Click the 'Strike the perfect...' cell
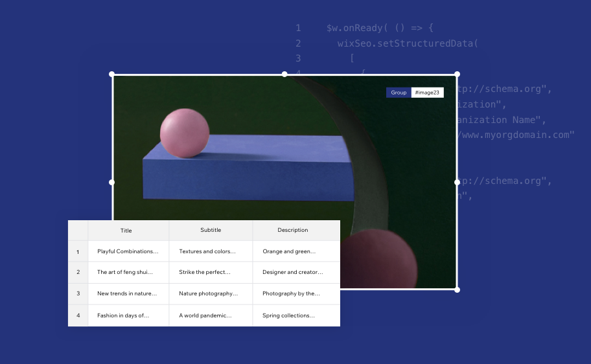 click(211, 273)
